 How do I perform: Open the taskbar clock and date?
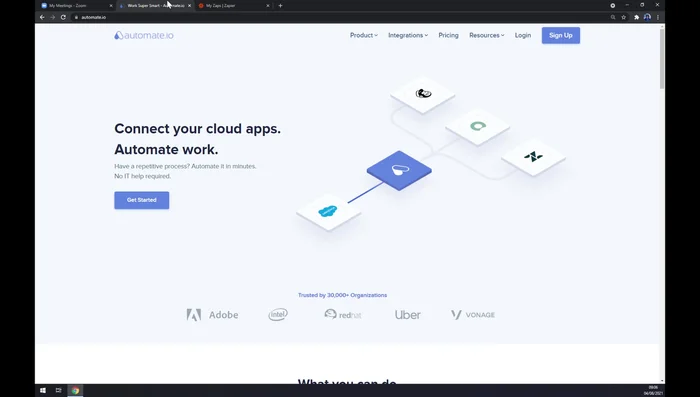point(653,390)
